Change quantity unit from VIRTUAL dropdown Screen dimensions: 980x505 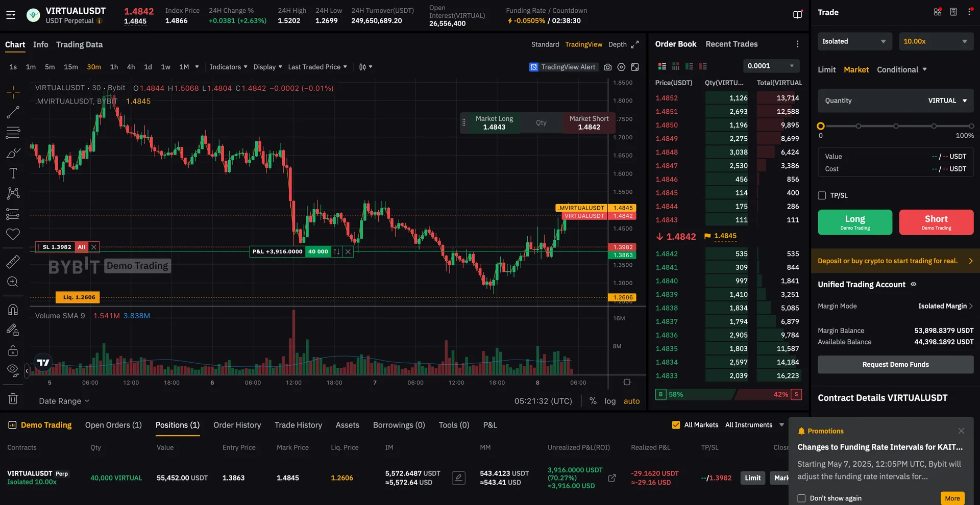947,100
